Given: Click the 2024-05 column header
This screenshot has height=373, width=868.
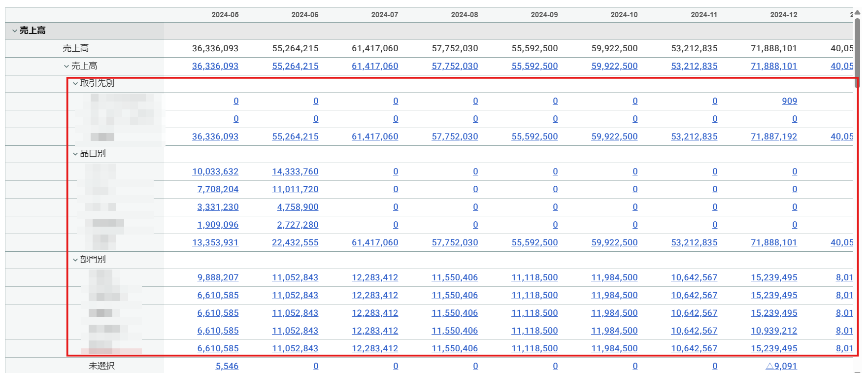Looking at the screenshot, I should coord(225,15).
